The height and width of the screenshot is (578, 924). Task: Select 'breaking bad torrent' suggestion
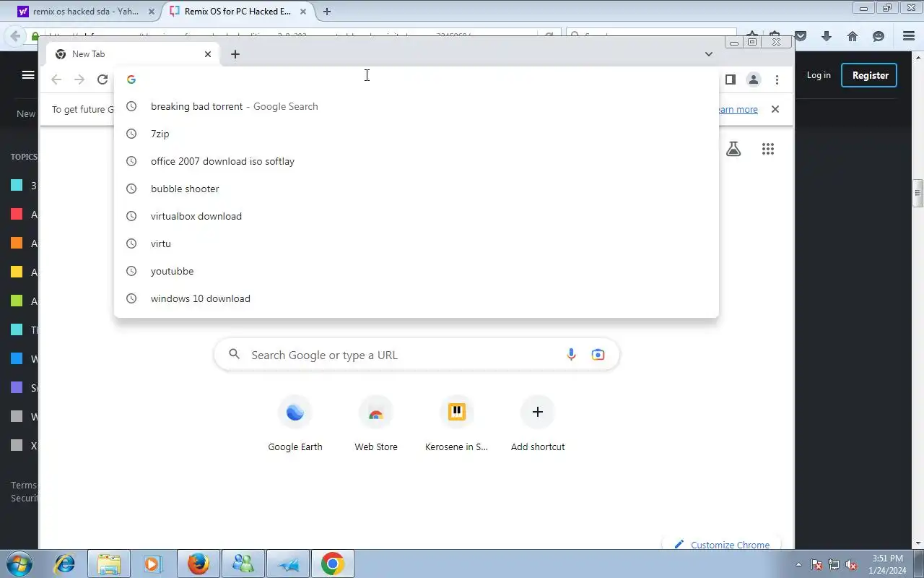(417, 106)
